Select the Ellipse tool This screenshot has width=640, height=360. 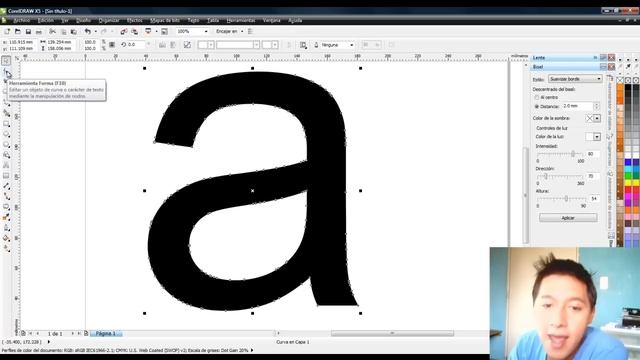[6, 134]
